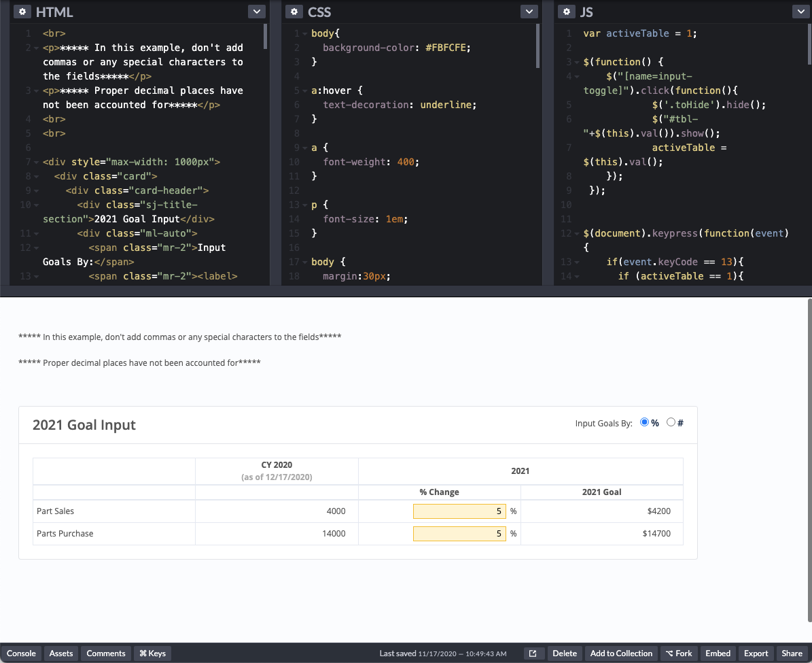Collapse HTML line 7 fold arrow
The image size is (812, 663).
pyautogui.click(x=36, y=163)
